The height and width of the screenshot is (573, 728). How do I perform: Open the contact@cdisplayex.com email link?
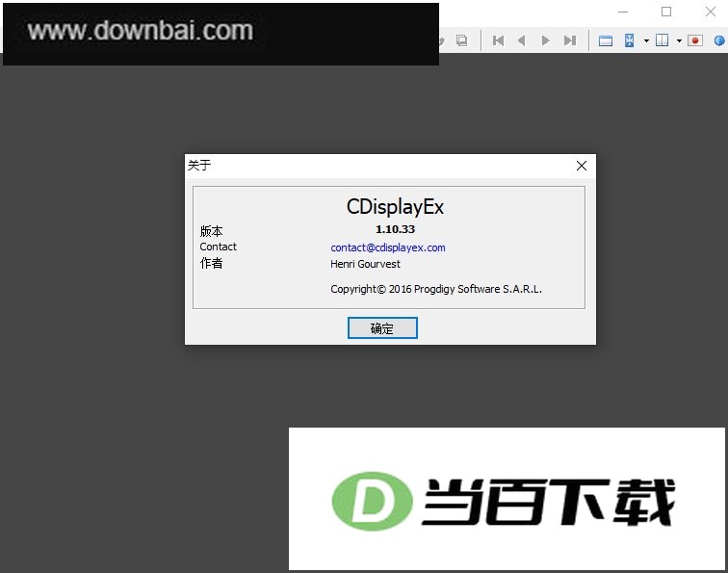point(388,247)
